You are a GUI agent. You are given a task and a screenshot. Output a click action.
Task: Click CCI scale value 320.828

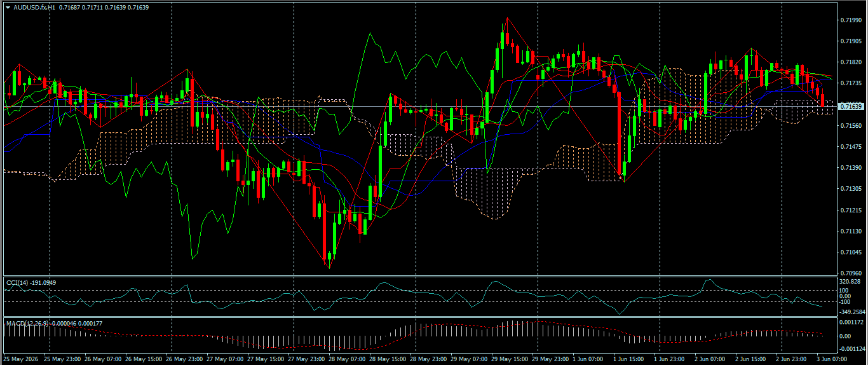(850, 282)
